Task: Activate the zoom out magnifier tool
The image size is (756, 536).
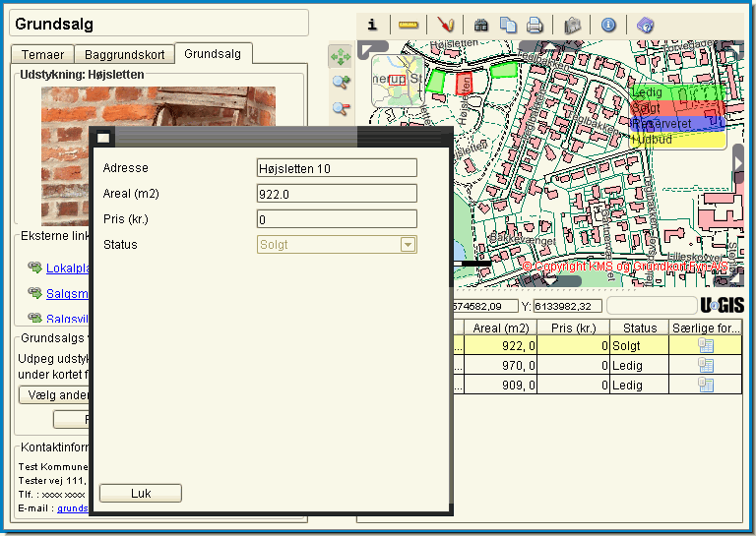Action: point(341,108)
